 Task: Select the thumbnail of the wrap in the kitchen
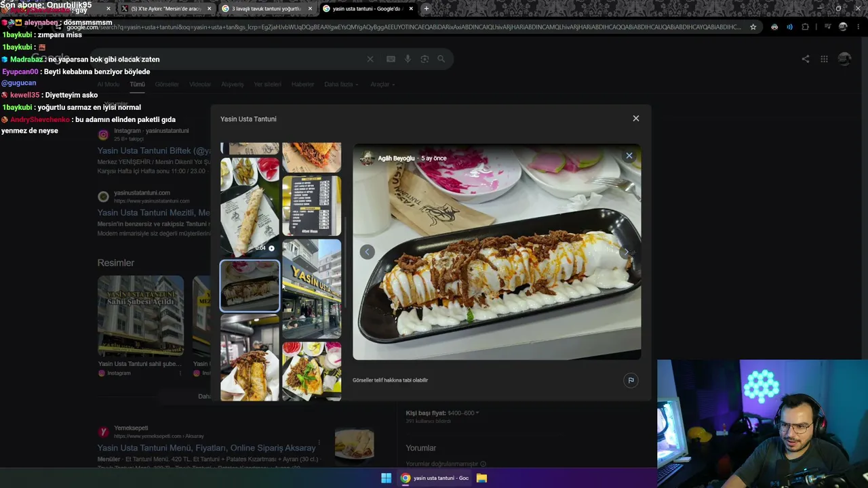[250, 358]
